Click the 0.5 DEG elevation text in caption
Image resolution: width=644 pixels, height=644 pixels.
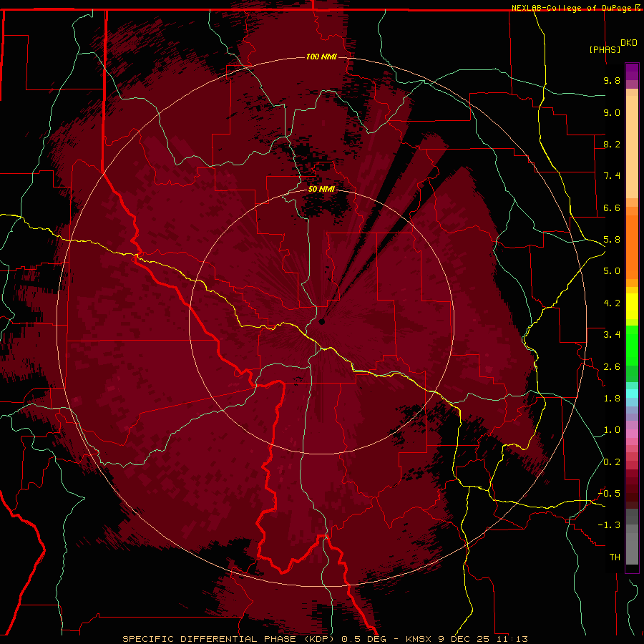pyautogui.click(x=364, y=639)
